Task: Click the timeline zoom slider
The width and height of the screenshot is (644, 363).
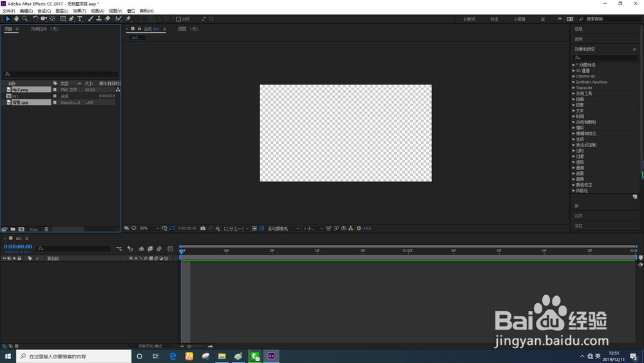Action: coord(196,346)
